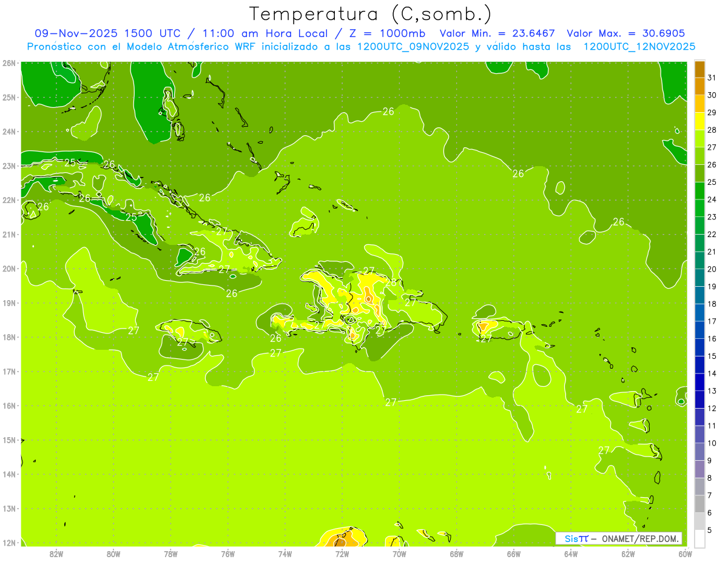The height and width of the screenshot is (562, 728).
Task: Select the 18N latitude axis label
Action: 9,337
